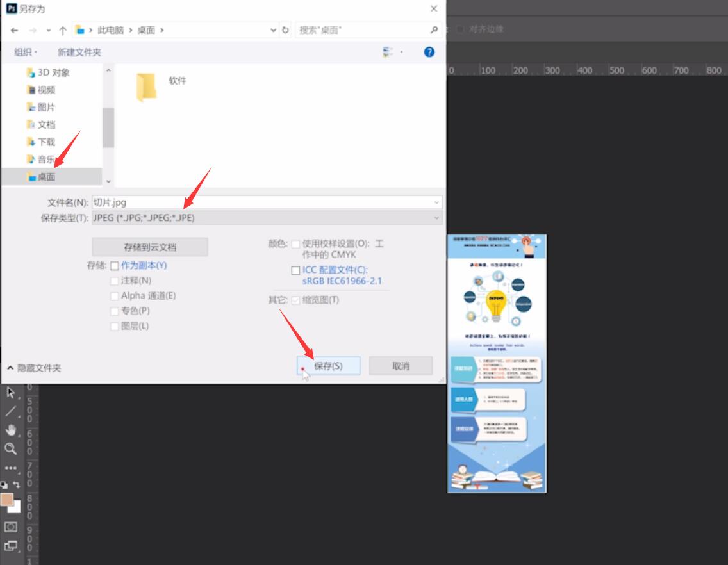This screenshot has width=728, height=565.
Task: Change the file view layout icon
Action: (x=387, y=52)
